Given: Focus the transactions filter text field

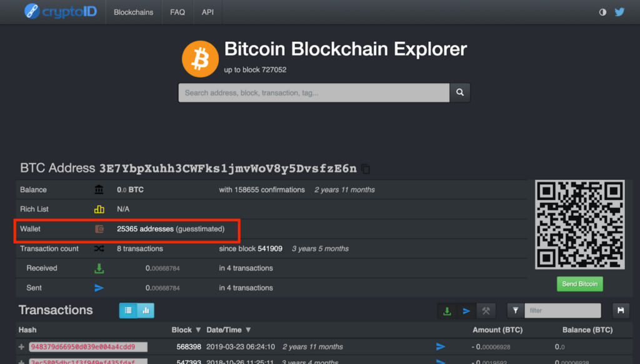Looking at the screenshot, I should 562,310.
